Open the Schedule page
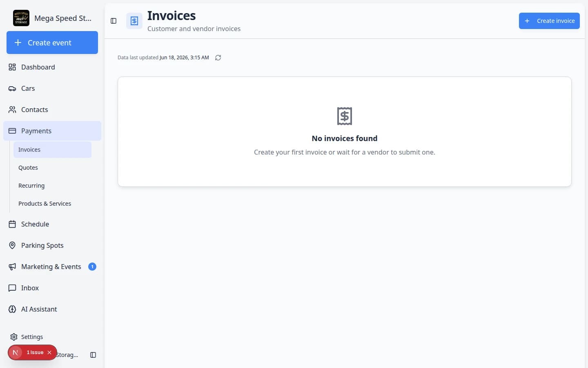Image resolution: width=588 pixels, height=368 pixels. tap(52, 224)
